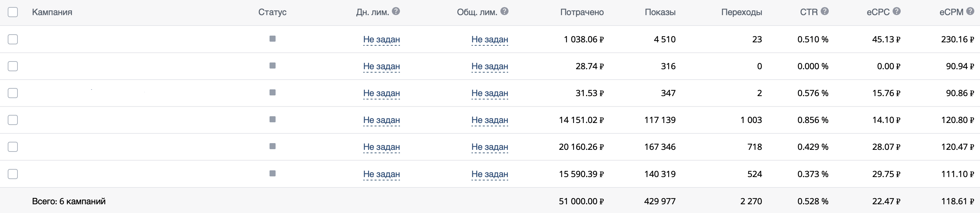
Task: Edit total limit for 31.53 ₽ campaign
Action: click(x=490, y=93)
